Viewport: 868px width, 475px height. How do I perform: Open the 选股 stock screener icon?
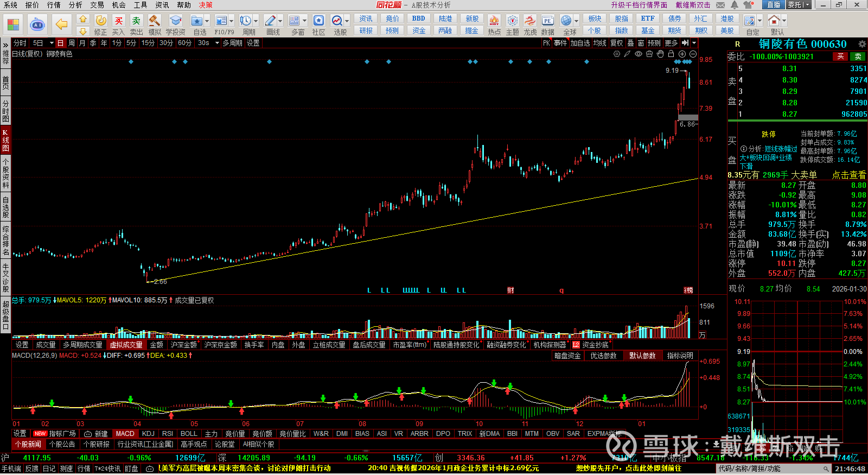pos(337,21)
